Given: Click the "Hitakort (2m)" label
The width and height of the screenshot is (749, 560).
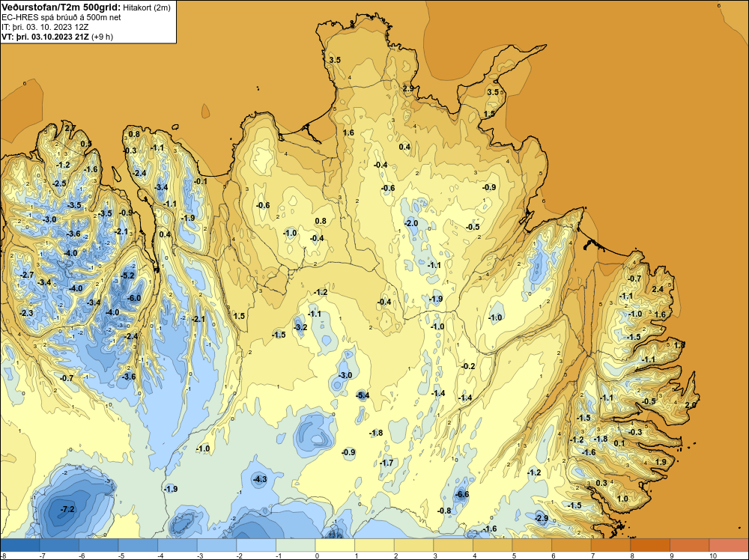Looking at the screenshot, I should click(147, 7).
